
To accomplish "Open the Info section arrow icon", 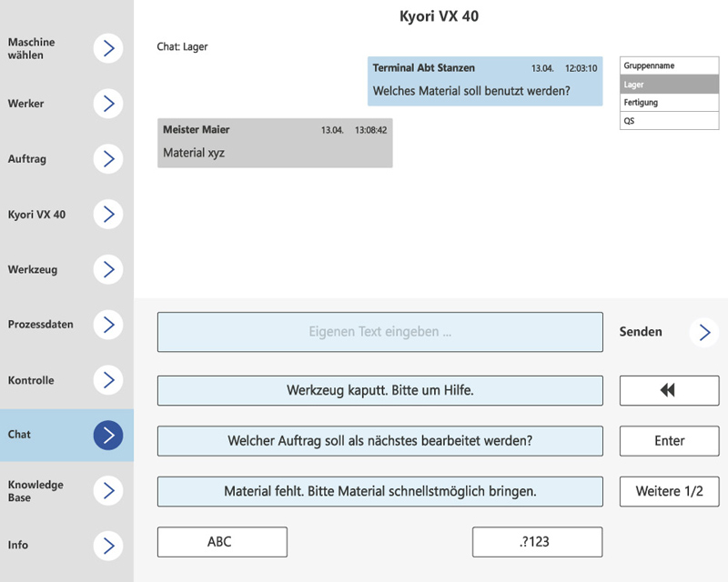I will 107,546.
